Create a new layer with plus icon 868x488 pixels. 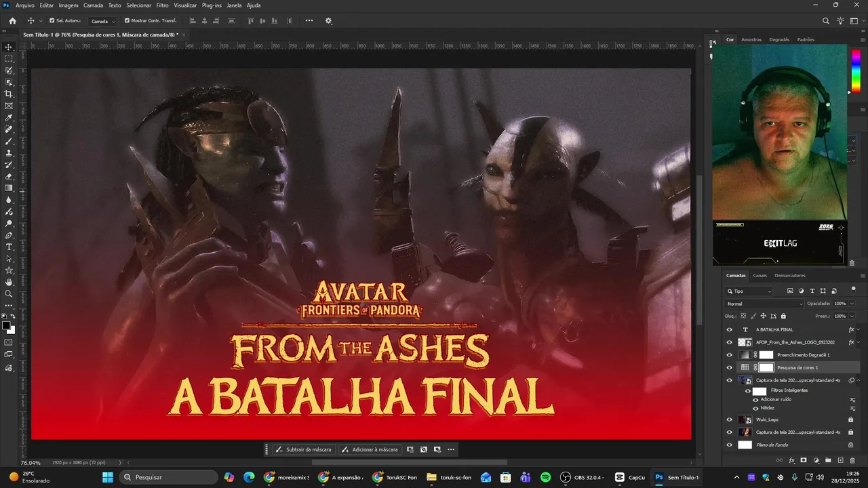[840, 460]
